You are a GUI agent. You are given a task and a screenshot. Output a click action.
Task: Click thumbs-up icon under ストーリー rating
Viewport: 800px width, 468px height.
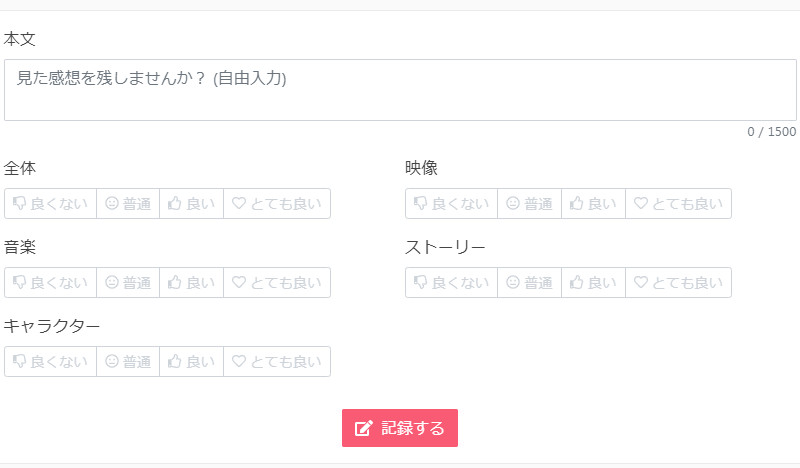(x=576, y=282)
